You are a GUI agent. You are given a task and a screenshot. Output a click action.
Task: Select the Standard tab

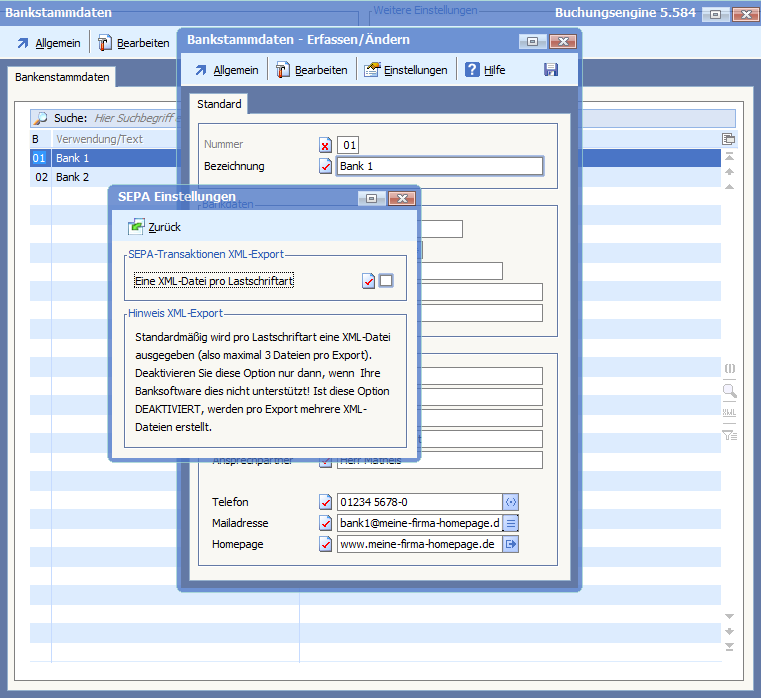(x=218, y=104)
